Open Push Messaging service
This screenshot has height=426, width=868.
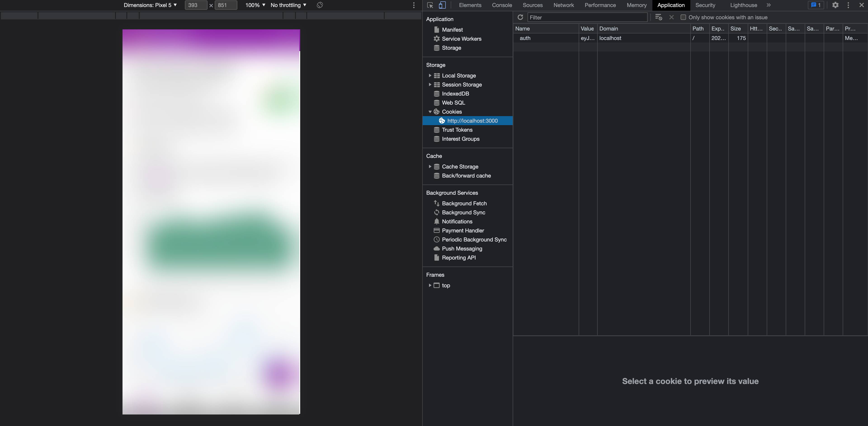coord(462,248)
